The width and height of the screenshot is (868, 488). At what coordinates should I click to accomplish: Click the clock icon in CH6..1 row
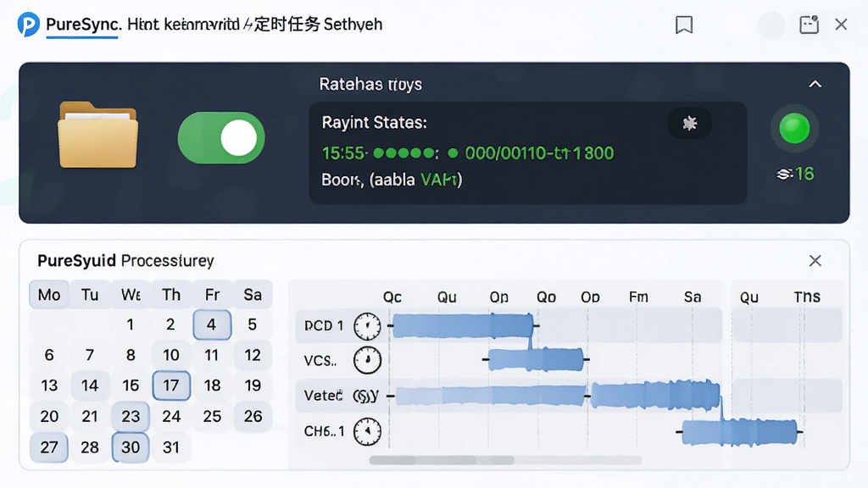point(368,431)
